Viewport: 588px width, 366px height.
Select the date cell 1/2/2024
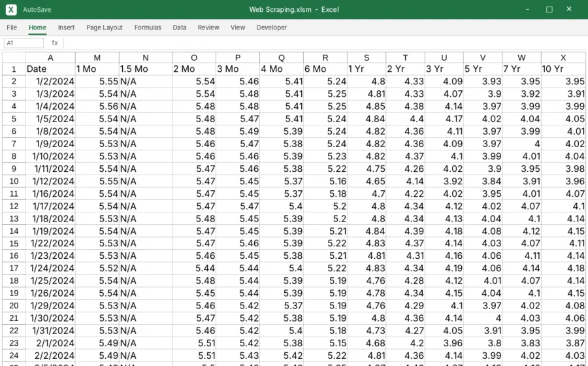(x=50, y=82)
